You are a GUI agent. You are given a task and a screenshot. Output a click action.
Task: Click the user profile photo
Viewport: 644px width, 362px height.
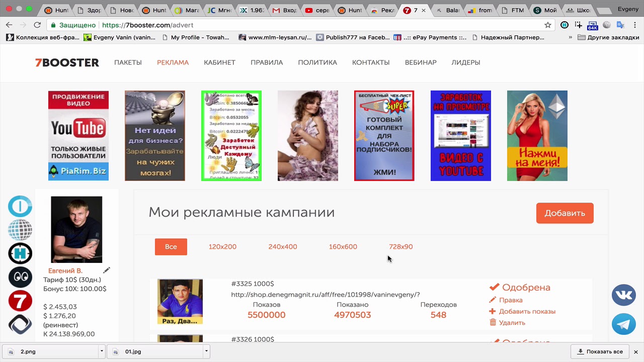coord(76,229)
